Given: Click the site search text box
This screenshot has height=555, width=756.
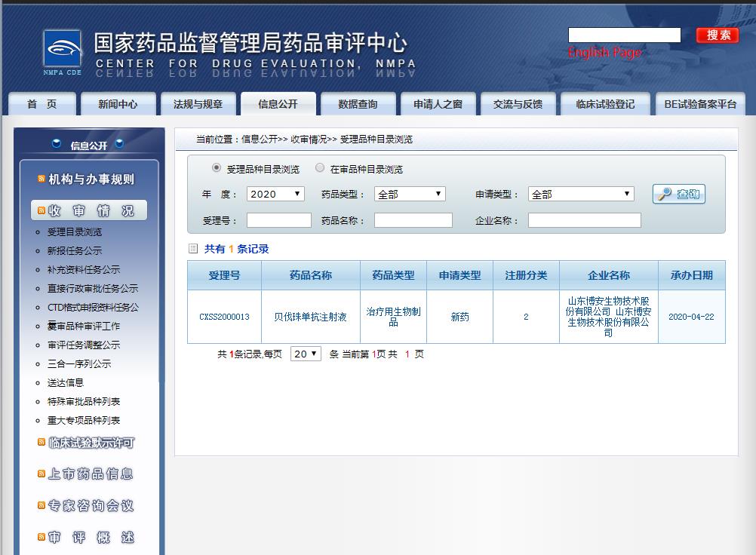Looking at the screenshot, I should pyautogui.click(x=625, y=35).
